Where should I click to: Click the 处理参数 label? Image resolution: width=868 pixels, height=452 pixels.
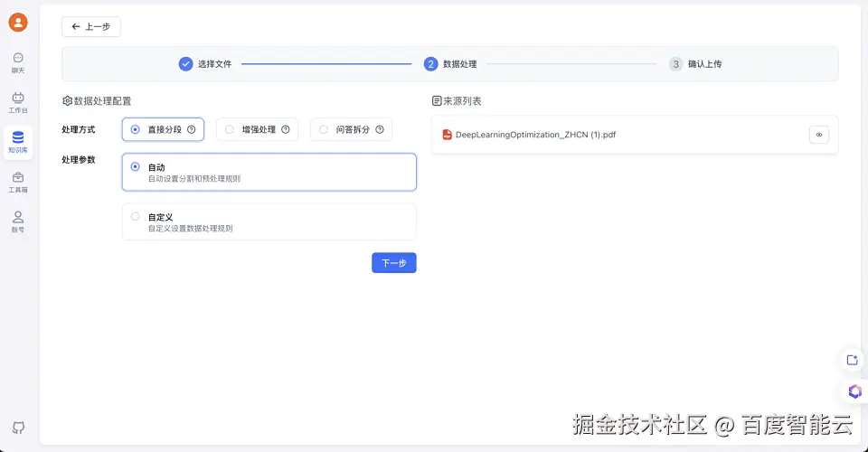coord(78,160)
